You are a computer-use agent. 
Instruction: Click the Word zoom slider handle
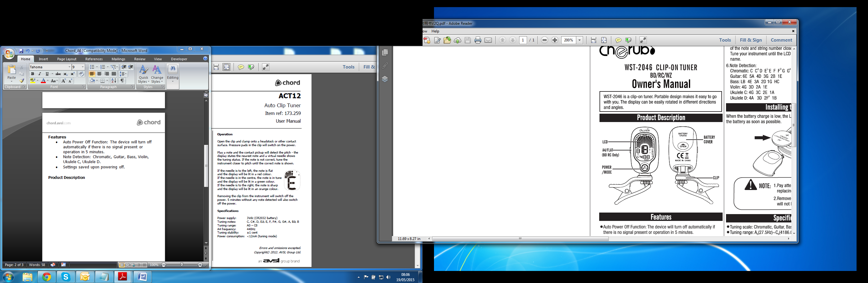pos(182,265)
